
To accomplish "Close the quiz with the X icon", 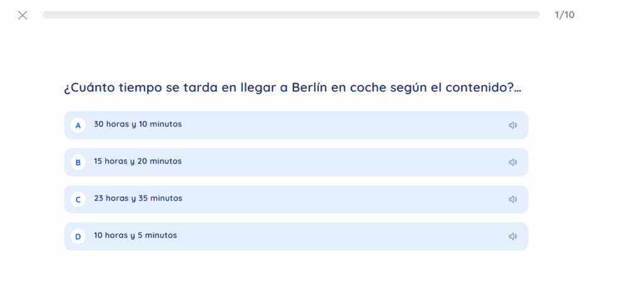I will pyautogui.click(x=23, y=15).
